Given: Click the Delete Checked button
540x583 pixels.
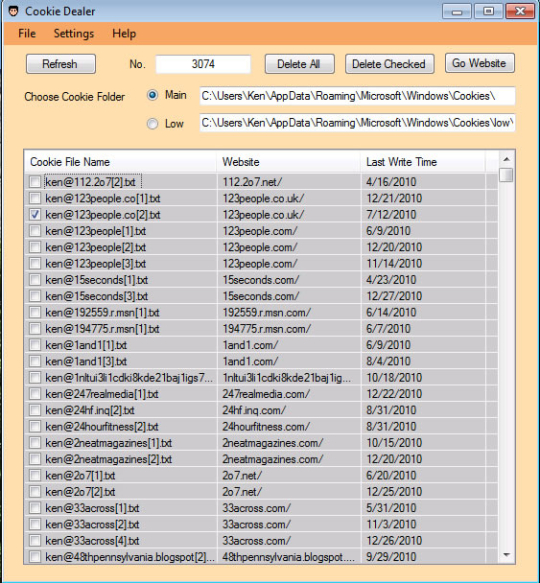Looking at the screenshot, I should coord(389,64).
